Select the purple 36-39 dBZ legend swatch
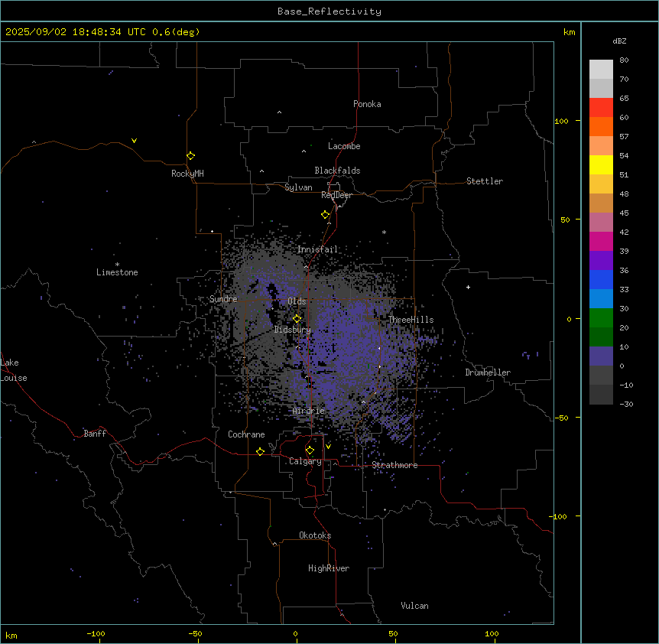The height and width of the screenshot is (644, 659). [601, 261]
